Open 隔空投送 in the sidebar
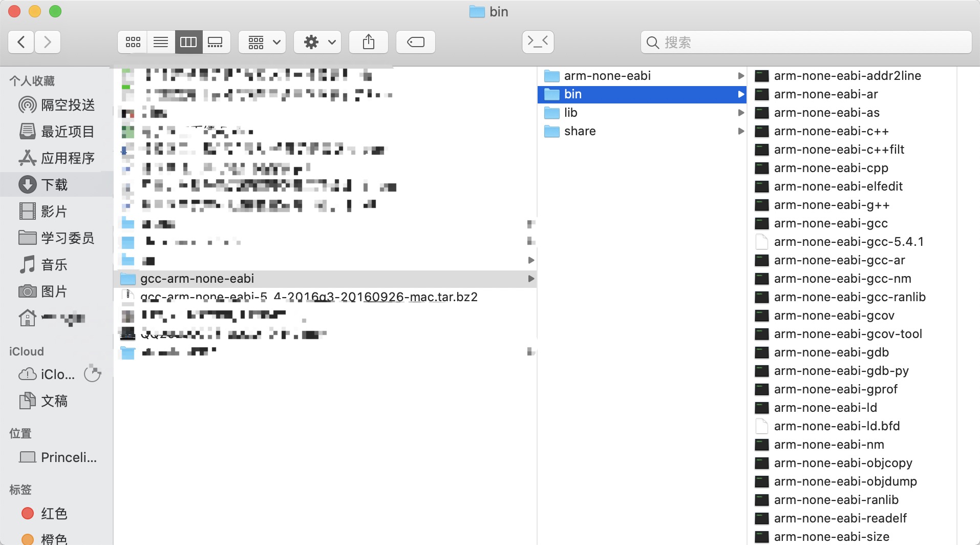 coord(57,105)
